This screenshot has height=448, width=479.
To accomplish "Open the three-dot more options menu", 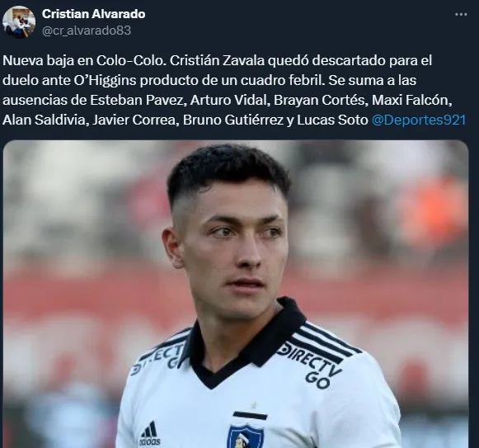I will (x=461, y=14).
